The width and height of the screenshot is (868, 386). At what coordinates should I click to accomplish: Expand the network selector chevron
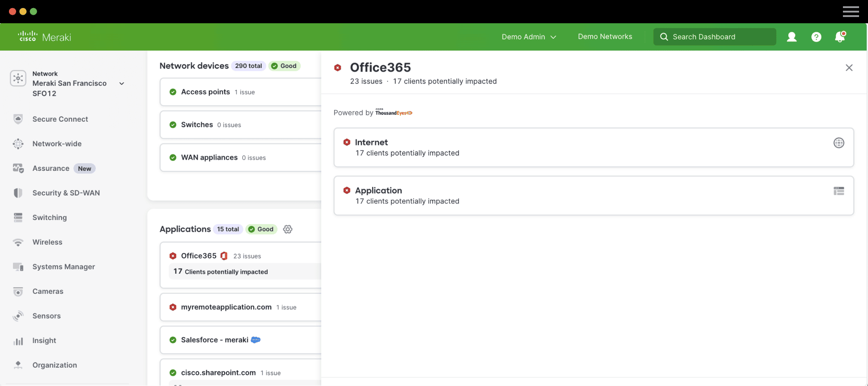coord(122,84)
